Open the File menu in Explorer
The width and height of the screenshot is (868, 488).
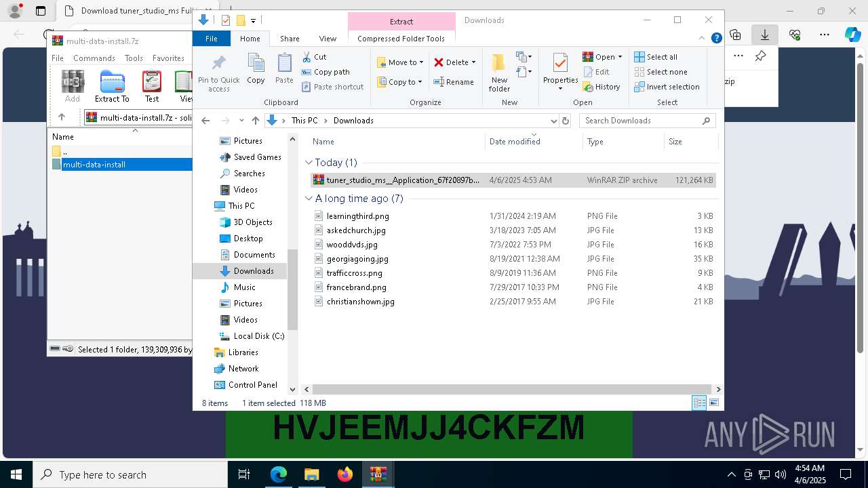(212, 39)
